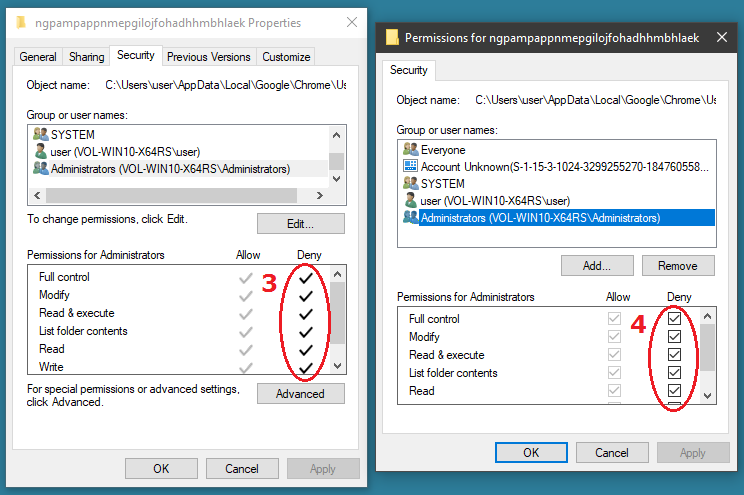Toggle Allow checkbox for Full control

click(x=614, y=318)
